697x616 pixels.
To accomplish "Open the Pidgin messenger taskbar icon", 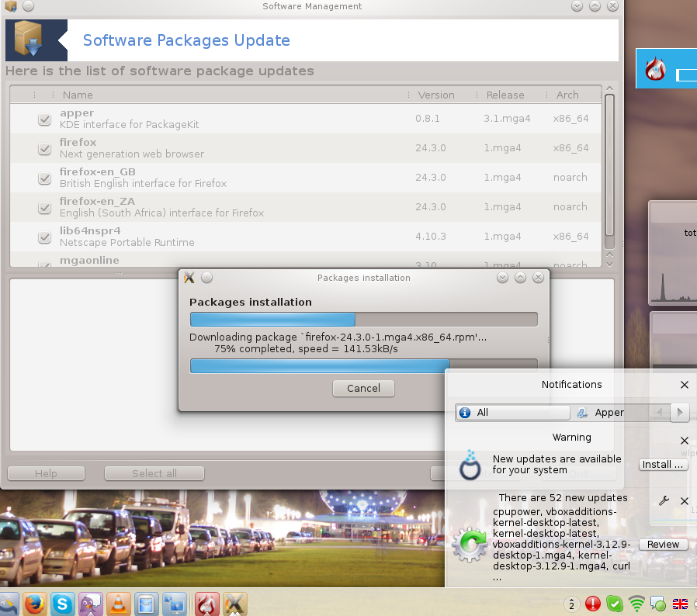I will pos(91,604).
